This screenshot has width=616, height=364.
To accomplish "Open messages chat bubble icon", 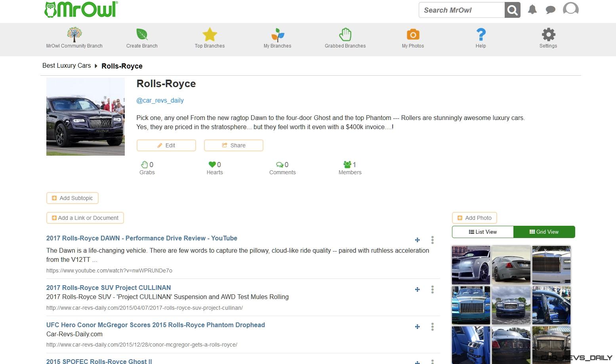I will point(550,10).
